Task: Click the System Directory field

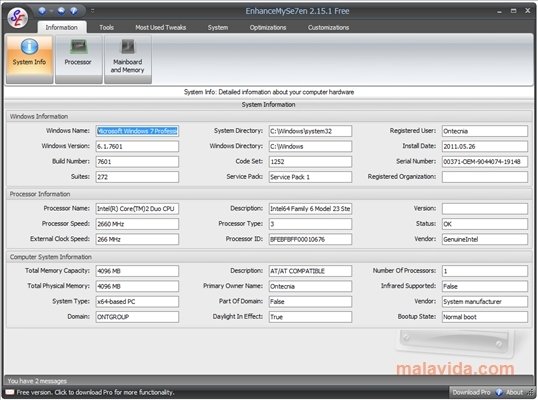Action: point(310,131)
